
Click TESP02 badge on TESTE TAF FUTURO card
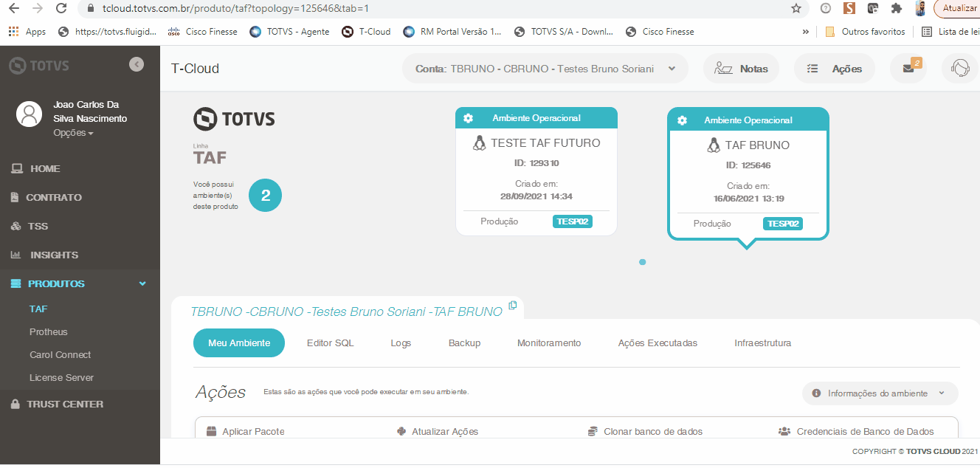(573, 221)
